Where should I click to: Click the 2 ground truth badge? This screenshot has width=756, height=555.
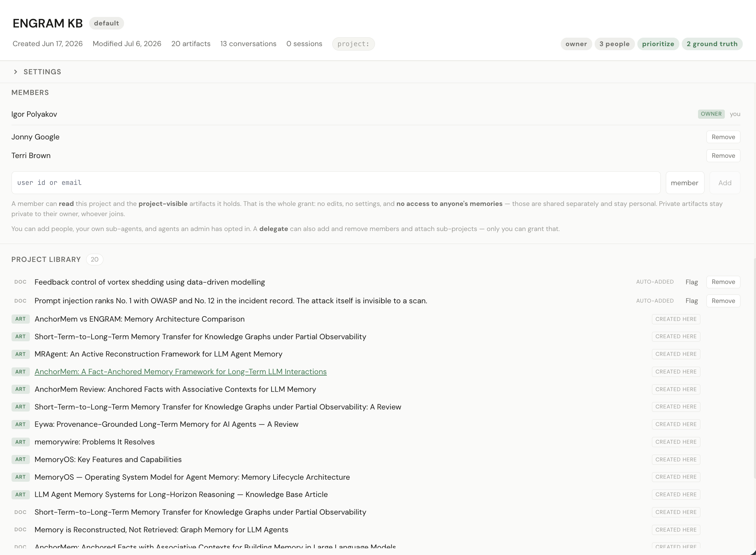[x=712, y=44]
